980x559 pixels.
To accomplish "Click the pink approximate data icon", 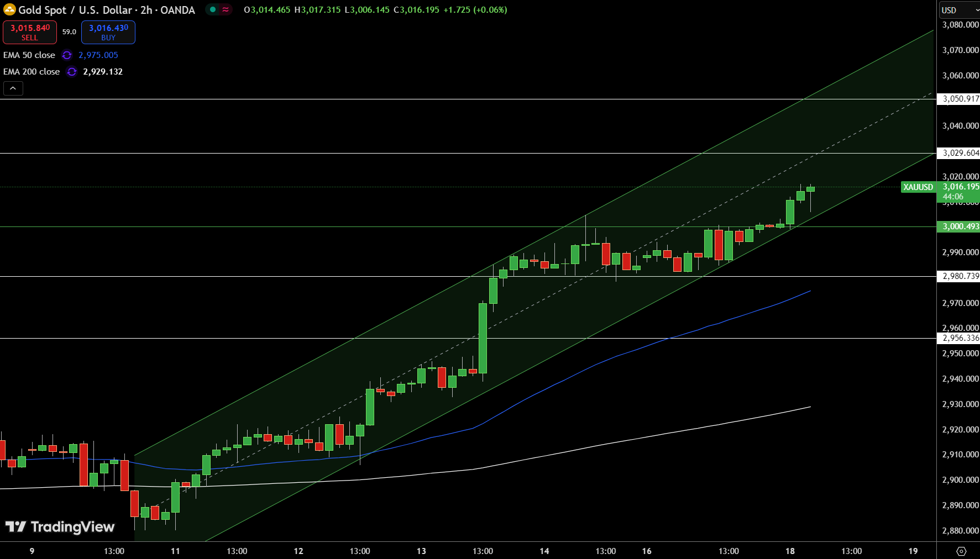I will point(226,9).
